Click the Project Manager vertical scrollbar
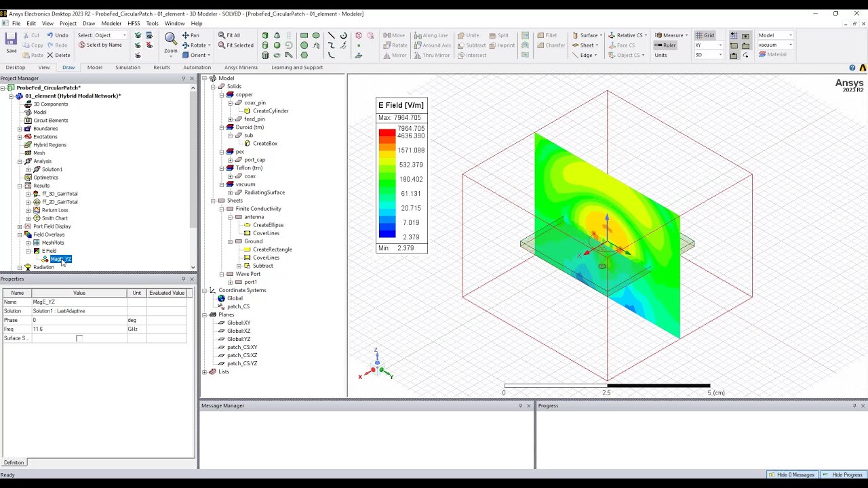This screenshot has height=488, width=868. pyautogui.click(x=193, y=176)
